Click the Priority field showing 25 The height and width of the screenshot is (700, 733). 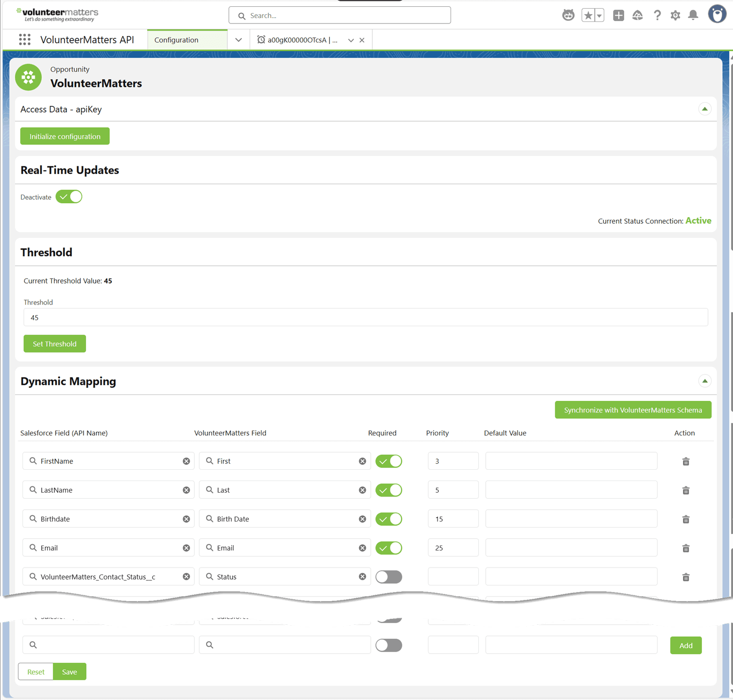coord(453,548)
